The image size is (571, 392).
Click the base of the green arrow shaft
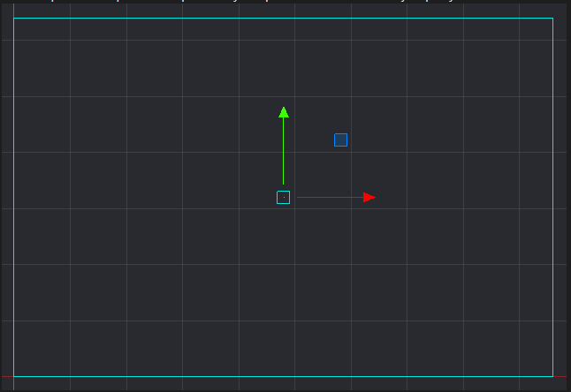[283, 182]
